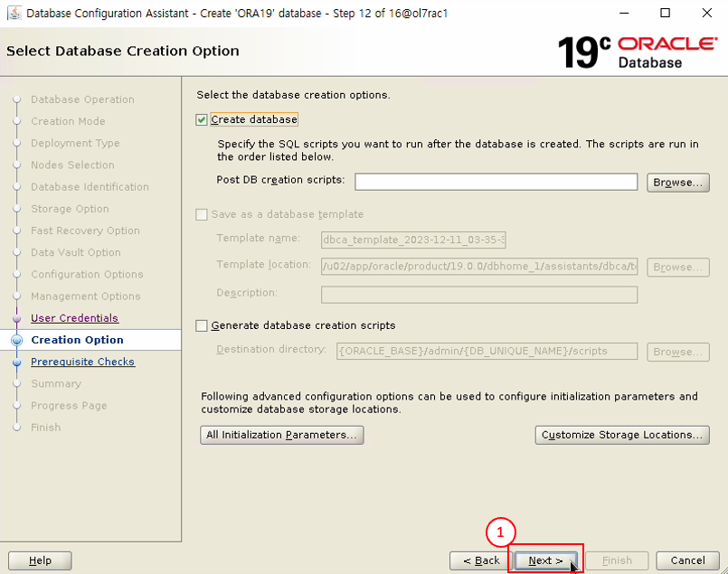The height and width of the screenshot is (574, 728).
Task: Go Back to previous step
Action: [x=481, y=560]
